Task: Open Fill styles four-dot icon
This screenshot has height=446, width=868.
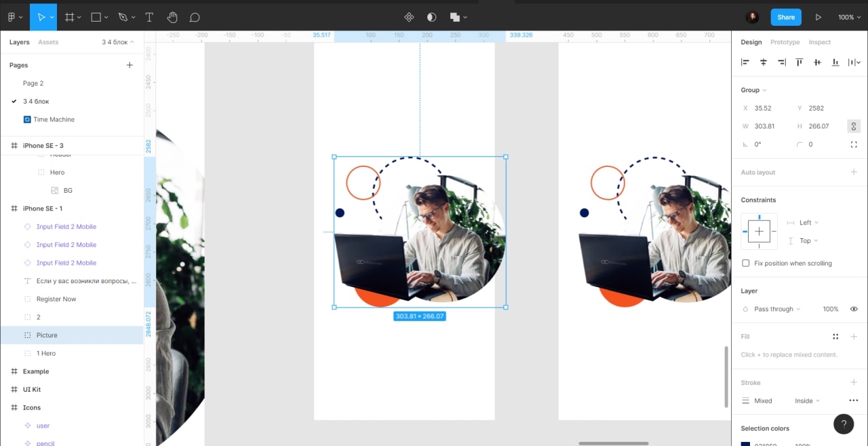Action: (x=835, y=336)
